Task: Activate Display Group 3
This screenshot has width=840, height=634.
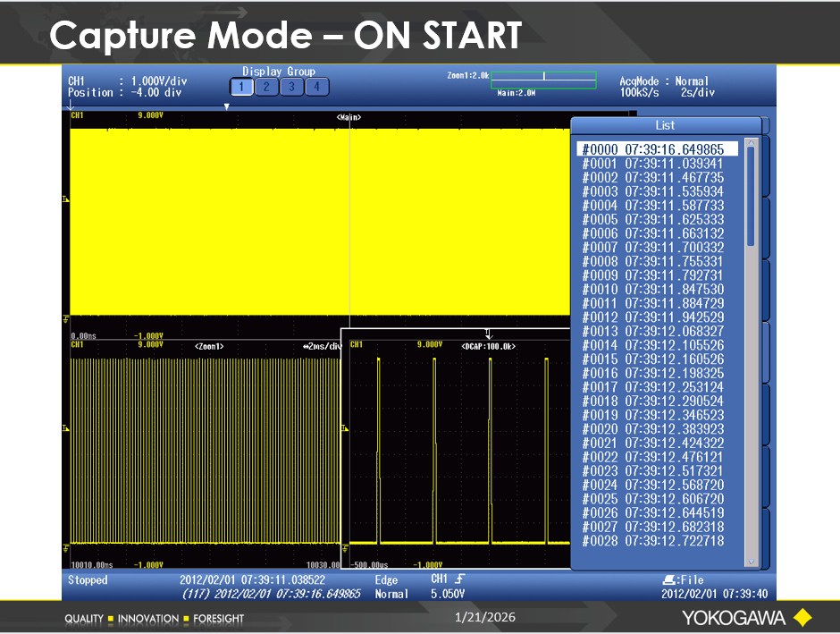Action: tap(291, 87)
